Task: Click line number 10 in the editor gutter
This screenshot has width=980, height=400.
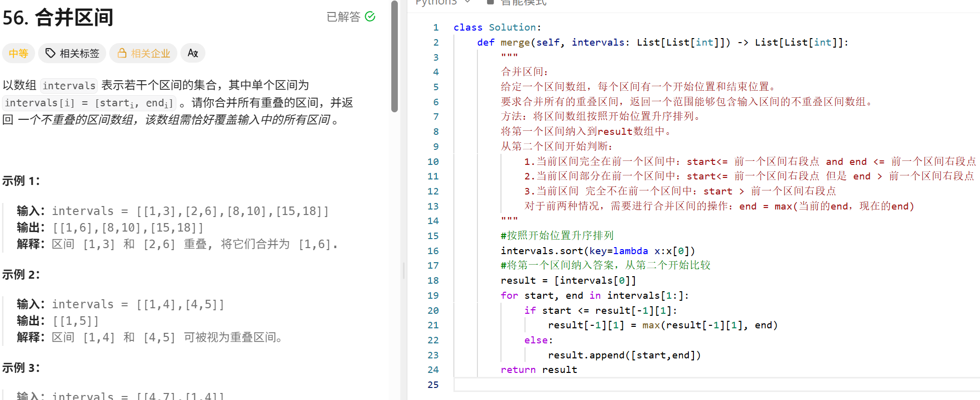Action: pyautogui.click(x=433, y=161)
